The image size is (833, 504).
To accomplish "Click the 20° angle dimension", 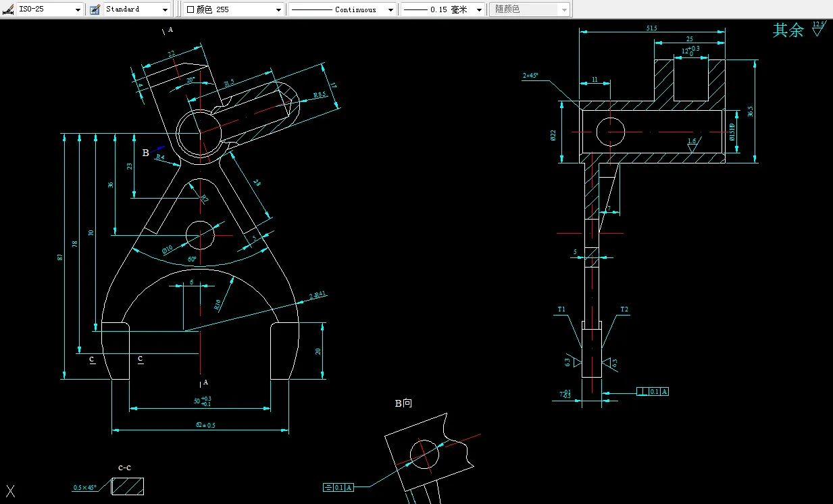I will pos(191,80).
